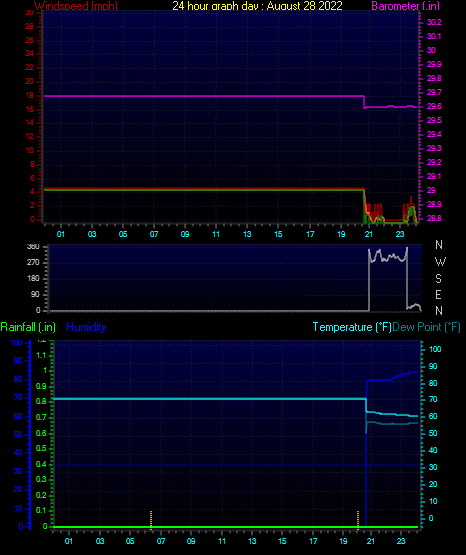Click the E compass label
The image size is (466, 555).
[x=438, y=294]
